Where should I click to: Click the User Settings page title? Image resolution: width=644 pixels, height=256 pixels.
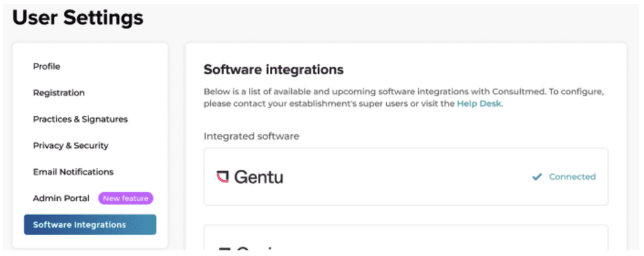pos(78,18)
